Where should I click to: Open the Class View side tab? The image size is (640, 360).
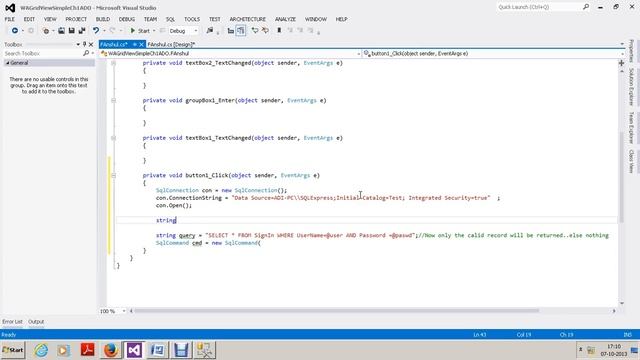click(x=631, y=161)
